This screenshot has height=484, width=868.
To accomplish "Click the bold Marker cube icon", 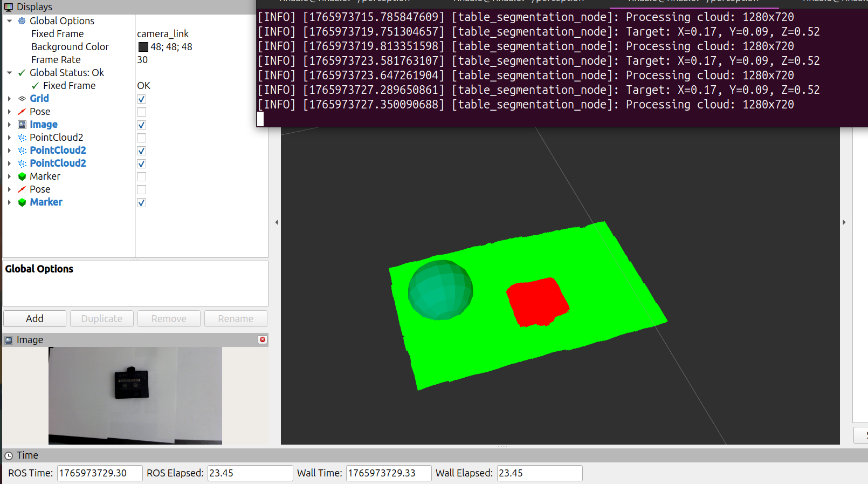I will pos(22,202).
